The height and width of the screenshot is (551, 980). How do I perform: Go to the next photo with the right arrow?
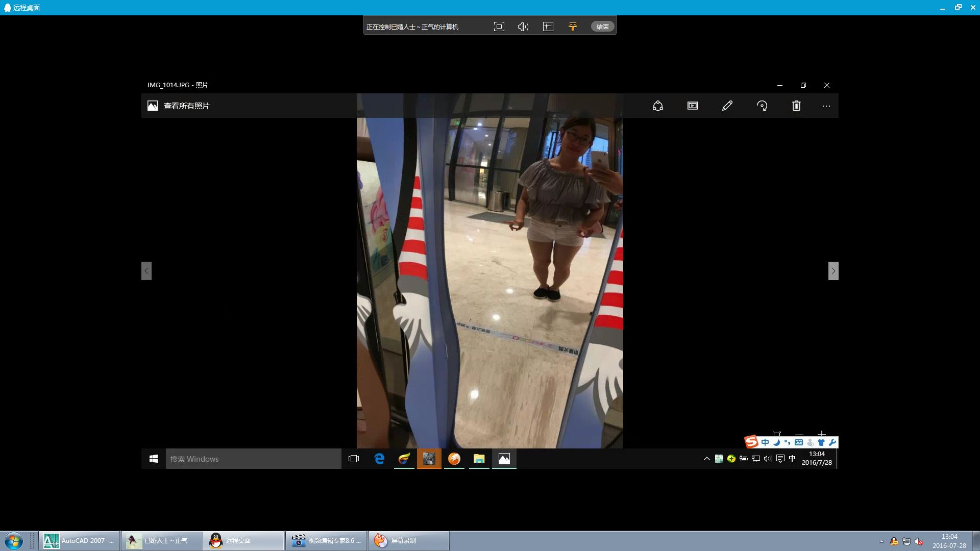pos(833,271)
